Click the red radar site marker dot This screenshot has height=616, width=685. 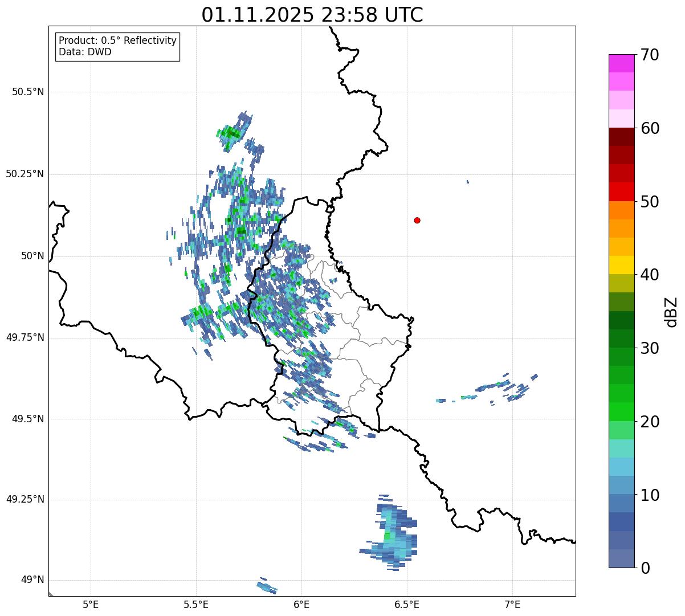coord(417,220)
